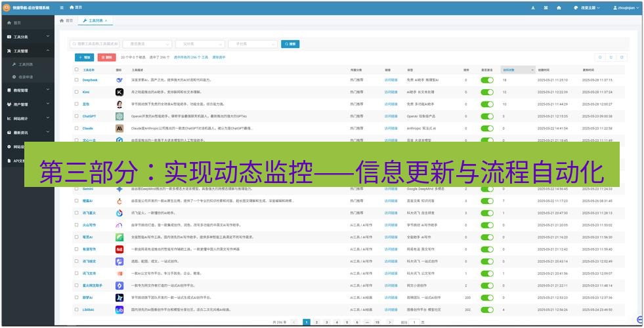Click the Claude logo icon

point(119,129)
